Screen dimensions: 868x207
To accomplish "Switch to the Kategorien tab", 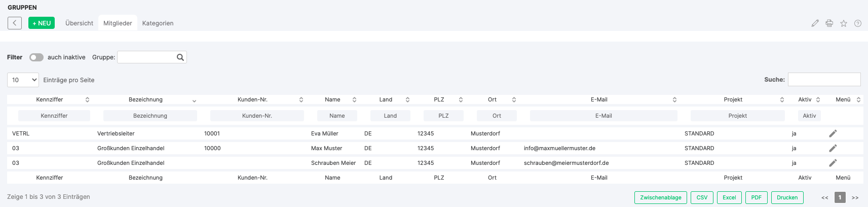I will [158, 23].
